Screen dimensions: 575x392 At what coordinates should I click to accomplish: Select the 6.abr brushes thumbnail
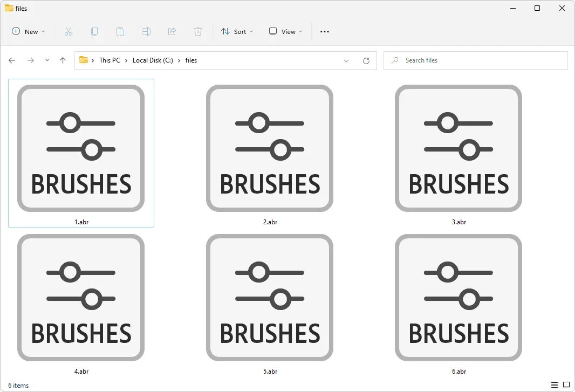point(458,298)
